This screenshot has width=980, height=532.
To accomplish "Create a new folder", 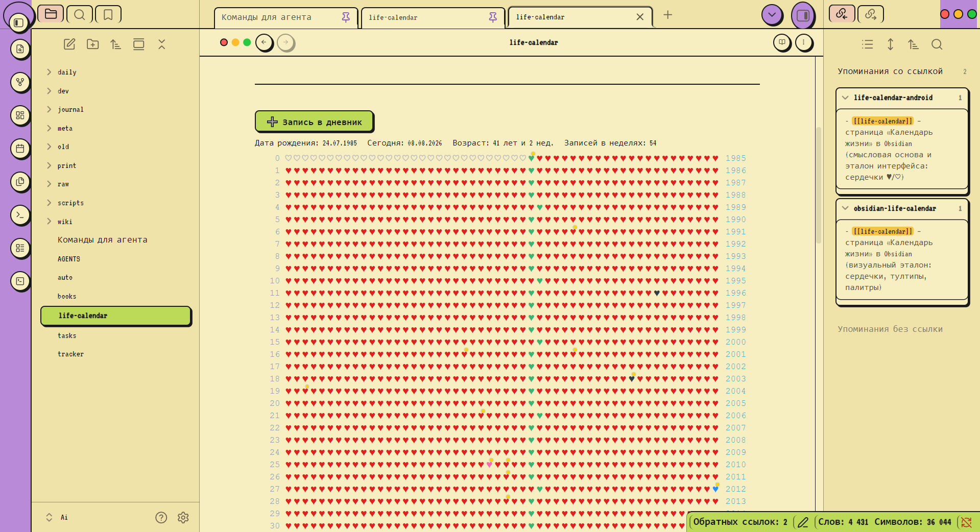I will pyautogui.click(x=92, y=44).
